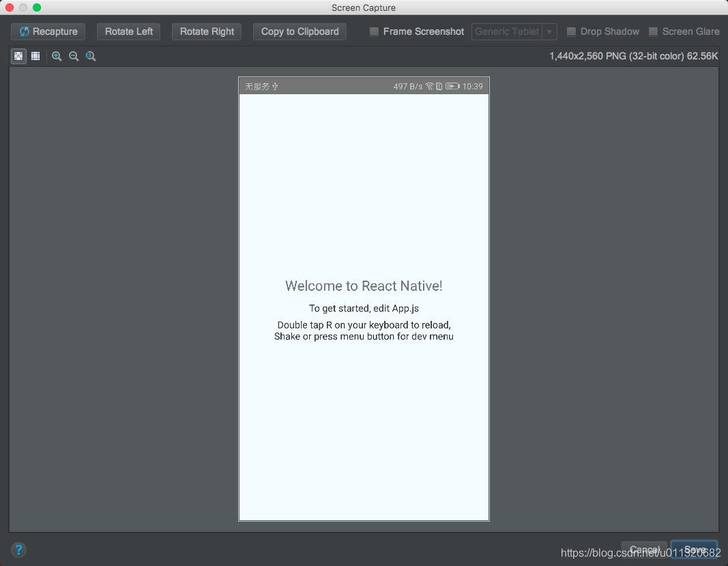
Task: Click the captured phone screenshot preview
Action: point(364,299)
